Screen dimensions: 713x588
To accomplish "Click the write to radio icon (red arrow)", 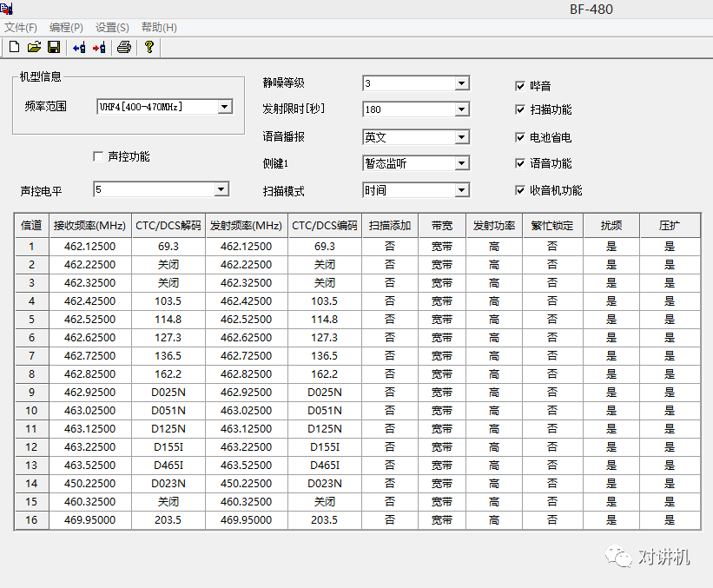I will point(99,47).
